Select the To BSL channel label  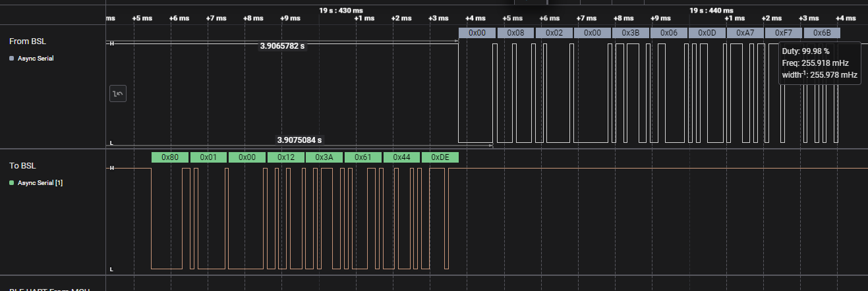pyautogui.click(x=23, y=167)
